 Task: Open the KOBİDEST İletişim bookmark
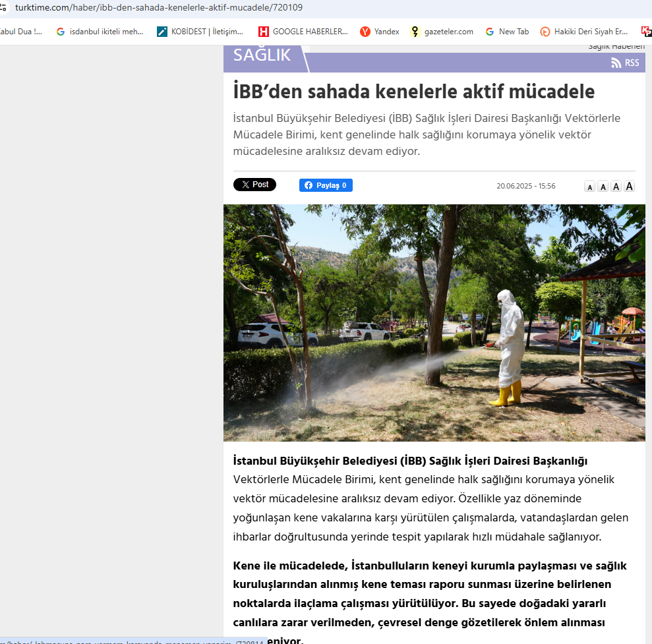click(x=200, y=32)
